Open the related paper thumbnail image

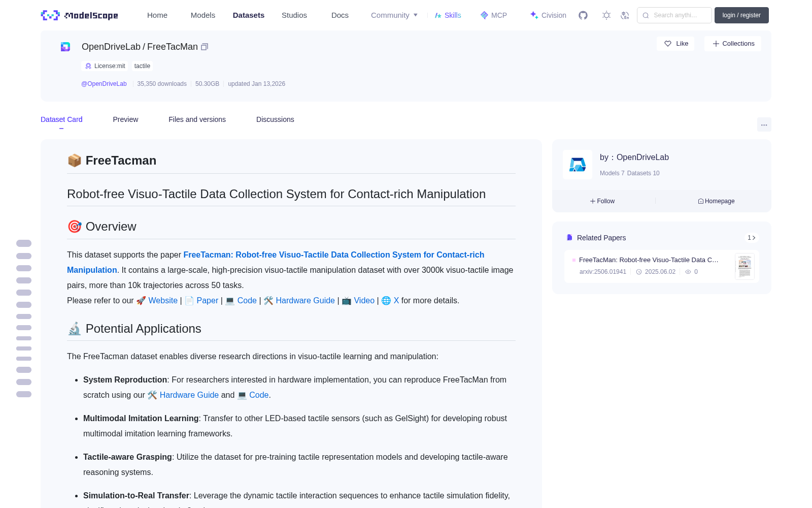pyautogui.click(x=745, y=266)
